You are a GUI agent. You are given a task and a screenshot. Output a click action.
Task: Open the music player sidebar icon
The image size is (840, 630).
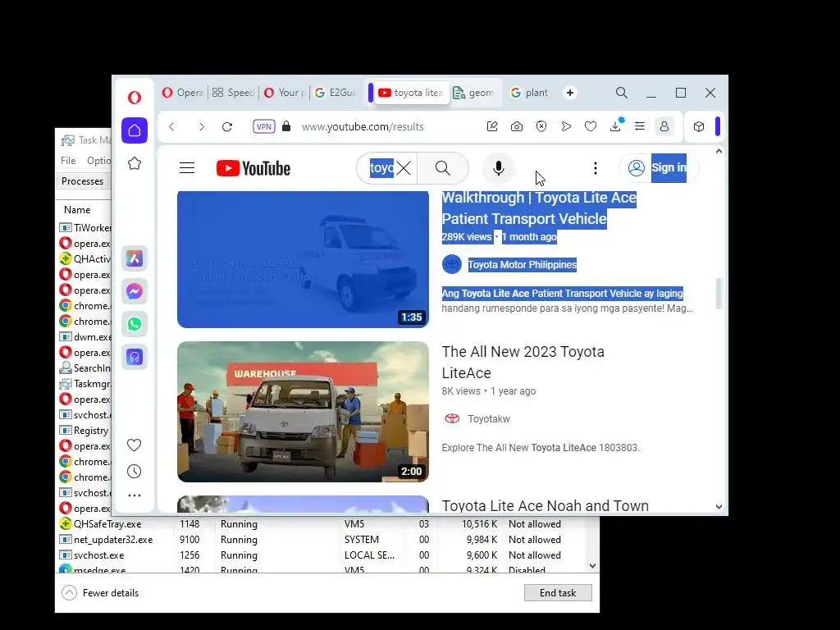click(135, 357)
